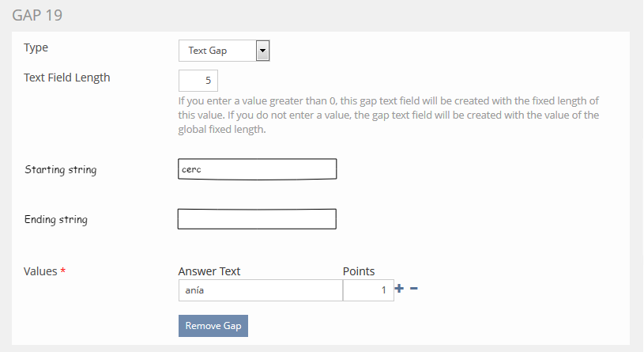Click the GAP 19 section heading

pyautogui.click(x=38, y=16)
